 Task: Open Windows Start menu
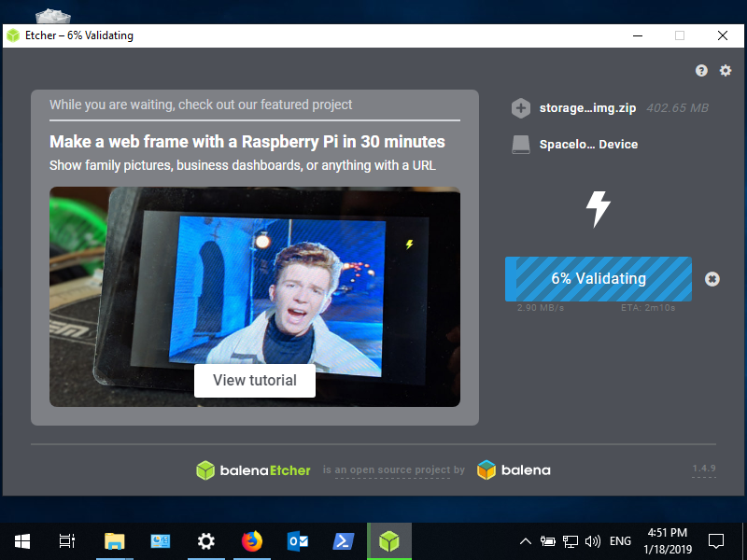[22, 540]
